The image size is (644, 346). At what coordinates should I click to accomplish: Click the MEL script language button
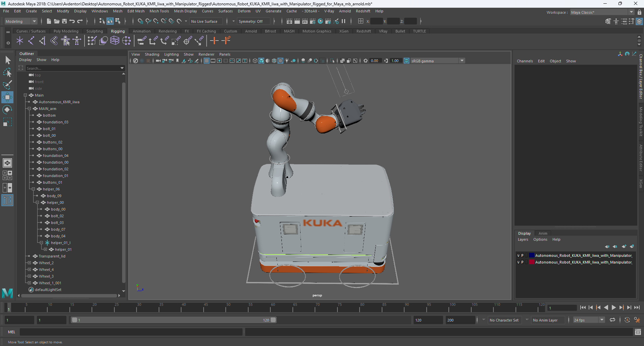coord(11,332)
